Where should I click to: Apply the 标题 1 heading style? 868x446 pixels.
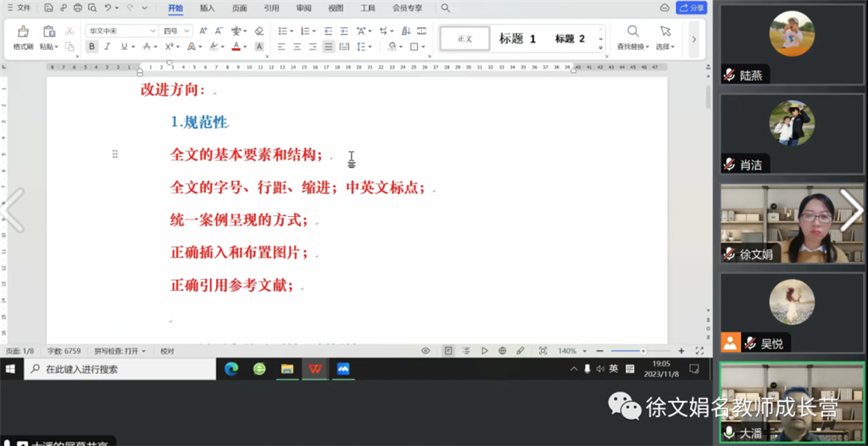tap(517, 39)
